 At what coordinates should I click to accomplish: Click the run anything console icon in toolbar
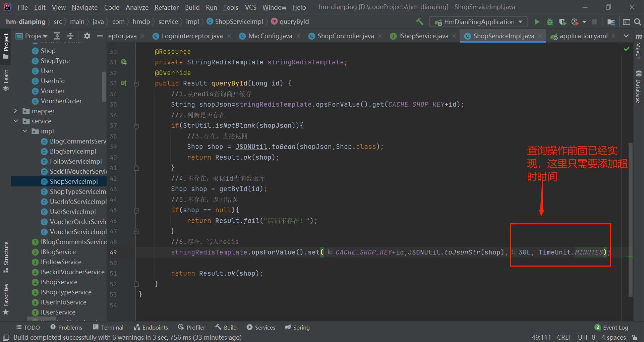[626, 22]
